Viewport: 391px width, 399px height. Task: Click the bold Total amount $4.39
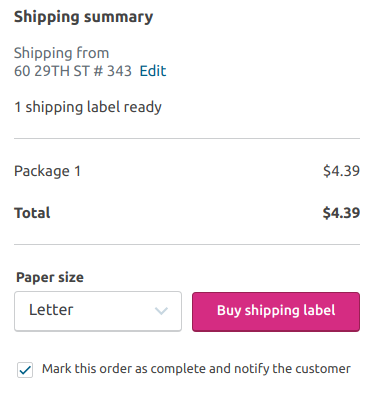coord(341,213)
